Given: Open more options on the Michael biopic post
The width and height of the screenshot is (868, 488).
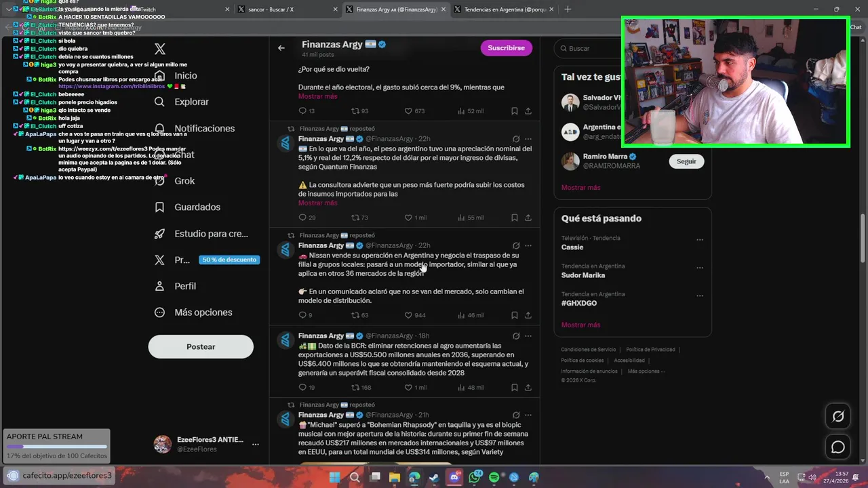Looking at the screenshot, I should pyautogui.click(x=528, y=415).
